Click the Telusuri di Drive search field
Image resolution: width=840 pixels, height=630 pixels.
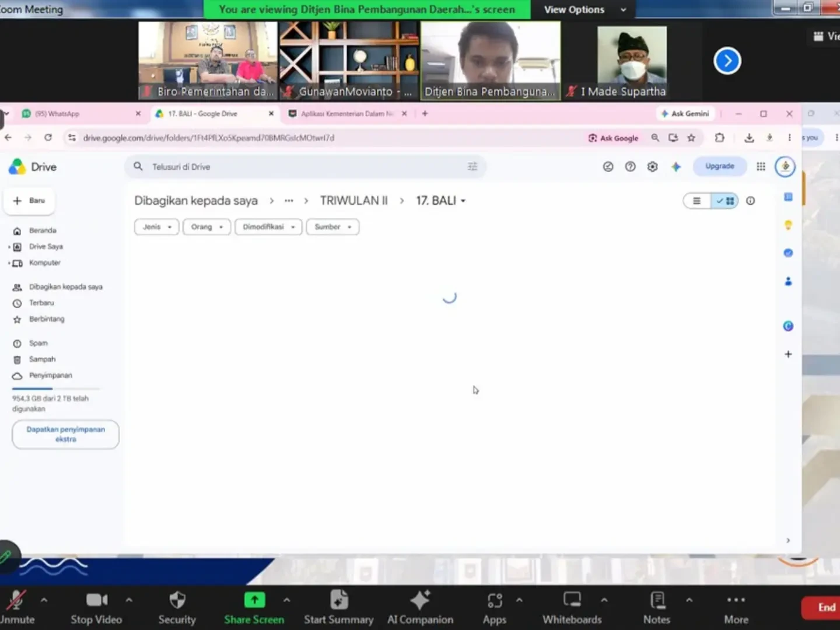pyautogui.click(x=305, y=167)
